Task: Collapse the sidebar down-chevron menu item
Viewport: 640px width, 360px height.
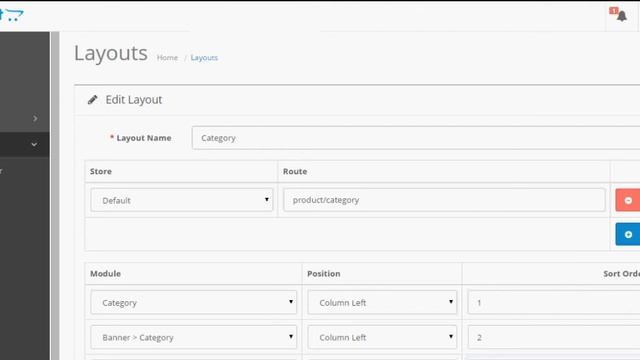Action: coord(34,144)
